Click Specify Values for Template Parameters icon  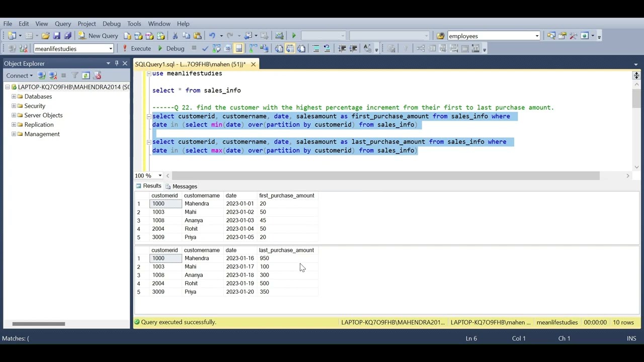click(367, 49)
